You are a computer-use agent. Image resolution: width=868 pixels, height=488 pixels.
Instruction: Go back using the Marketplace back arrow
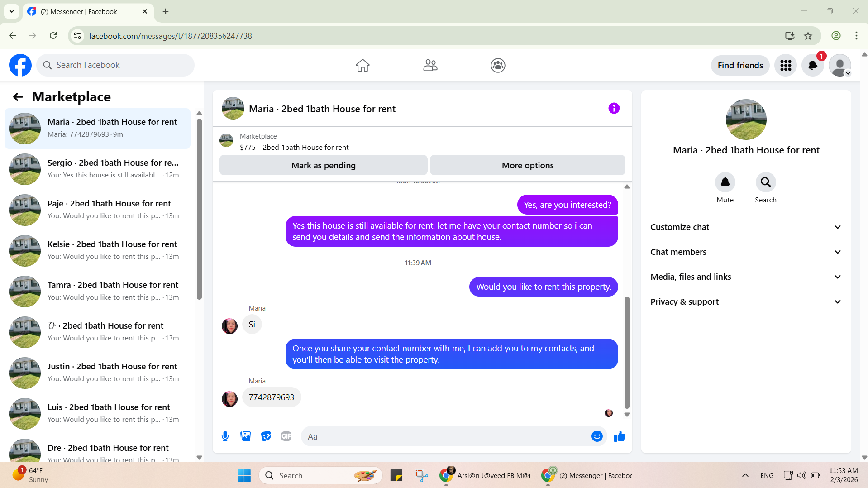tap(18, 97)
